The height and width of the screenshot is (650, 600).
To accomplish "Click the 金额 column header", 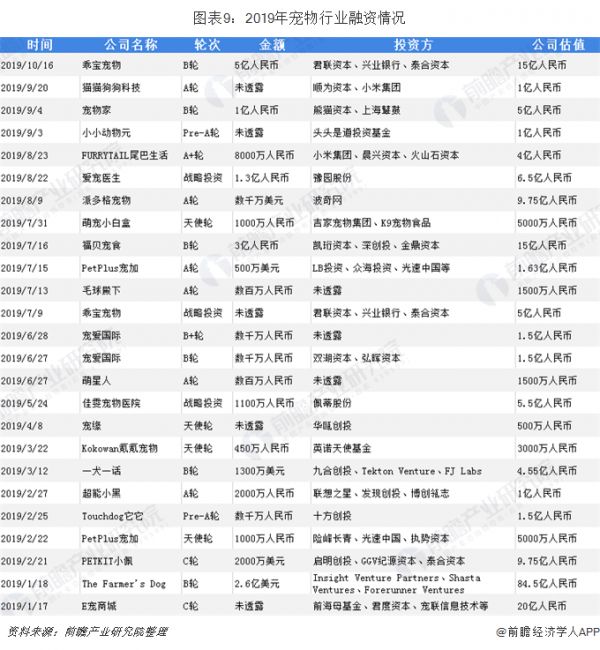I will pyautogui.click(x=272, y=45).
